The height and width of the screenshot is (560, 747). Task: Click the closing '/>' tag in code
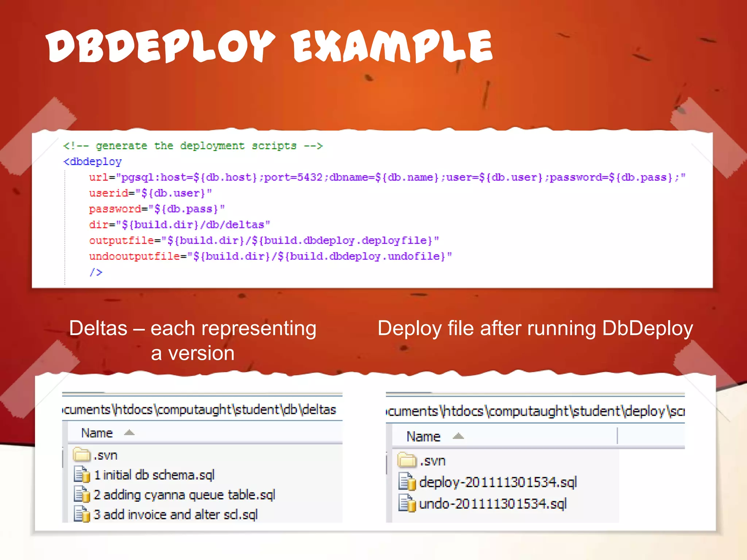click(96, 272)
